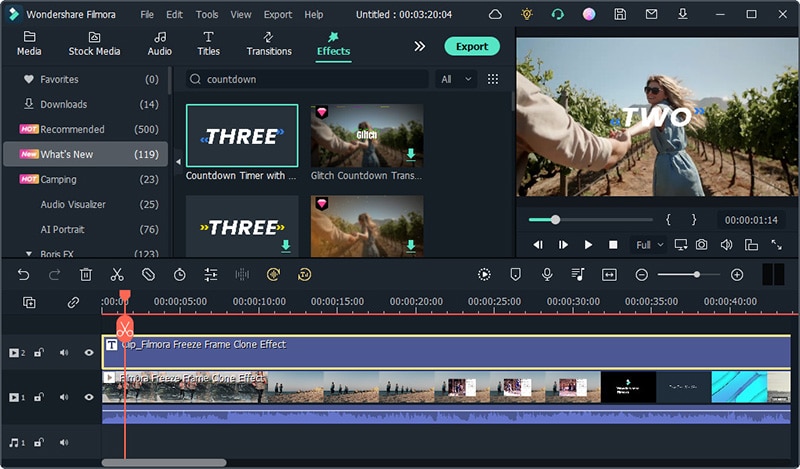The height and width of the screenshot is (469, 800).
Task: Select Glitch Countdown Transition thumbnail
Action: [x=367, y=136]
